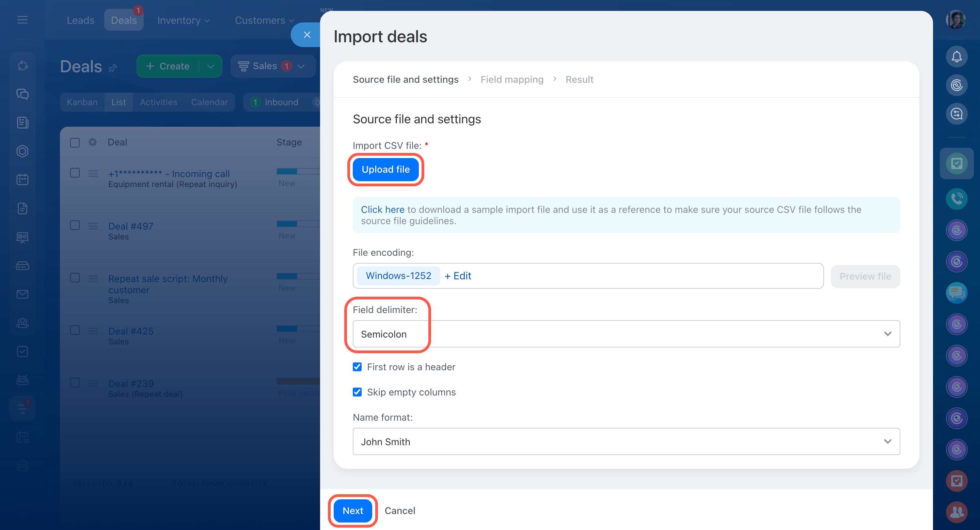Open the Leads menu item
Screen dimensions: 980x530
pos(80,20)
